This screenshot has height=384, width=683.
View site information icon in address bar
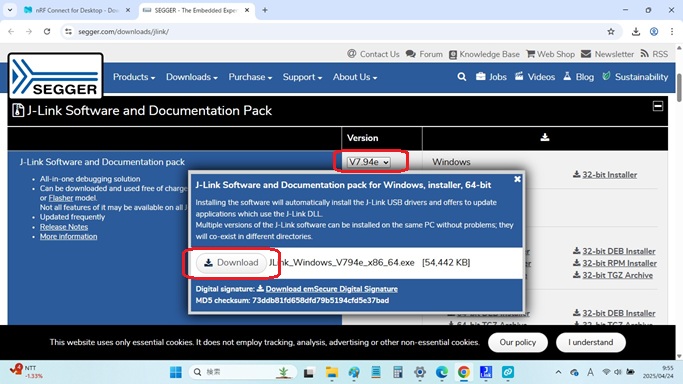coord(68,31)
